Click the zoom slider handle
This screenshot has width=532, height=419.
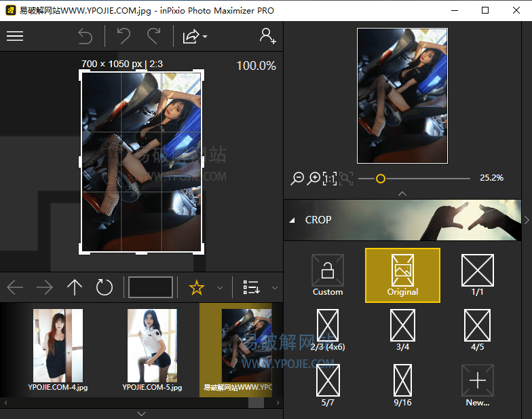381,179
